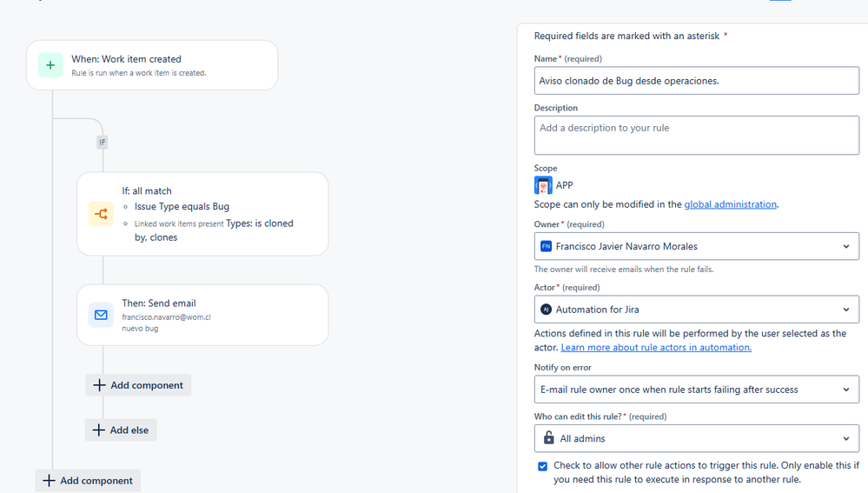Click the bottom Add component button

88,481
